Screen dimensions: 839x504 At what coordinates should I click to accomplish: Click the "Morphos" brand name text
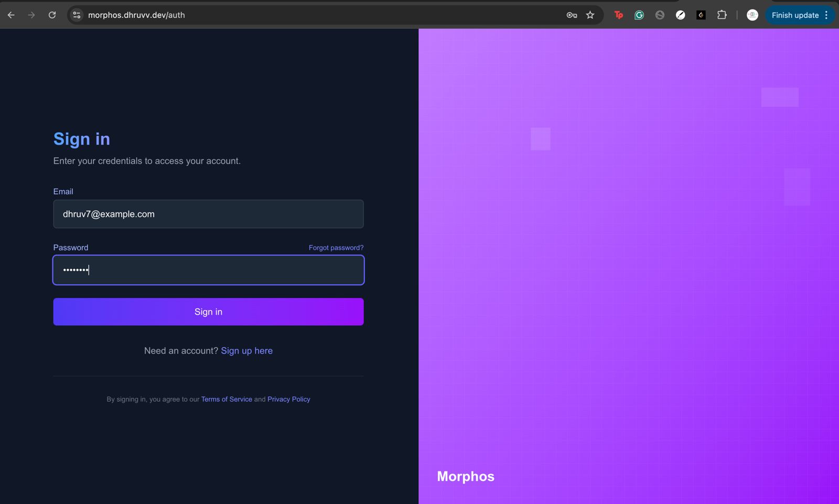[466, 476]
